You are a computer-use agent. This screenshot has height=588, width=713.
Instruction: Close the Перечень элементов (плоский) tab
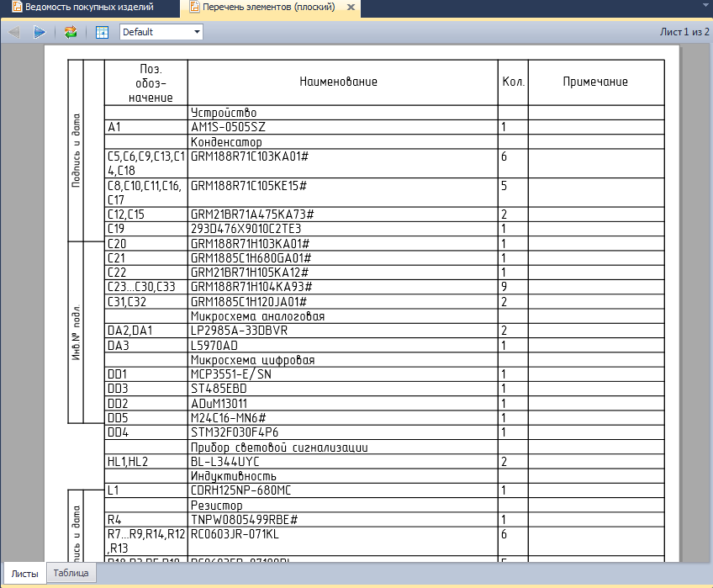pos(351,8)
